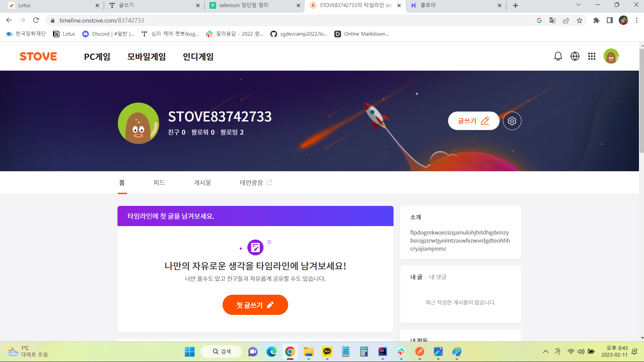Click the share page icon

click(566, 20)
